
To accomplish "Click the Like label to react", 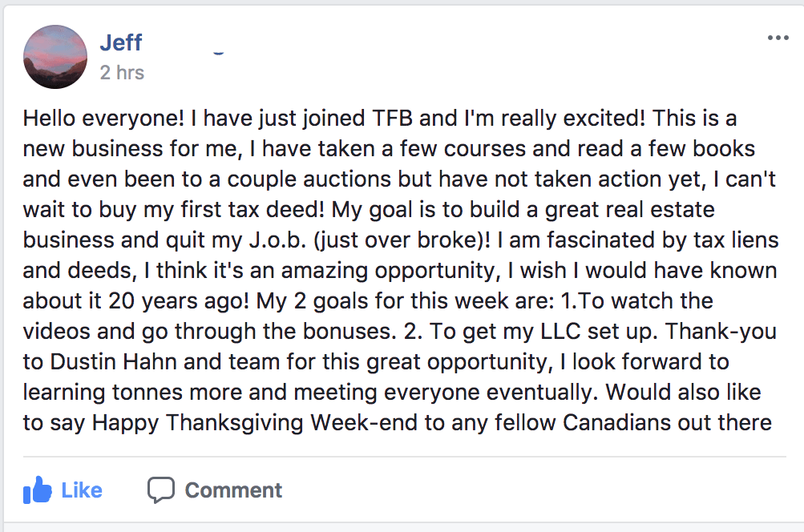I will tap(79, 490).
